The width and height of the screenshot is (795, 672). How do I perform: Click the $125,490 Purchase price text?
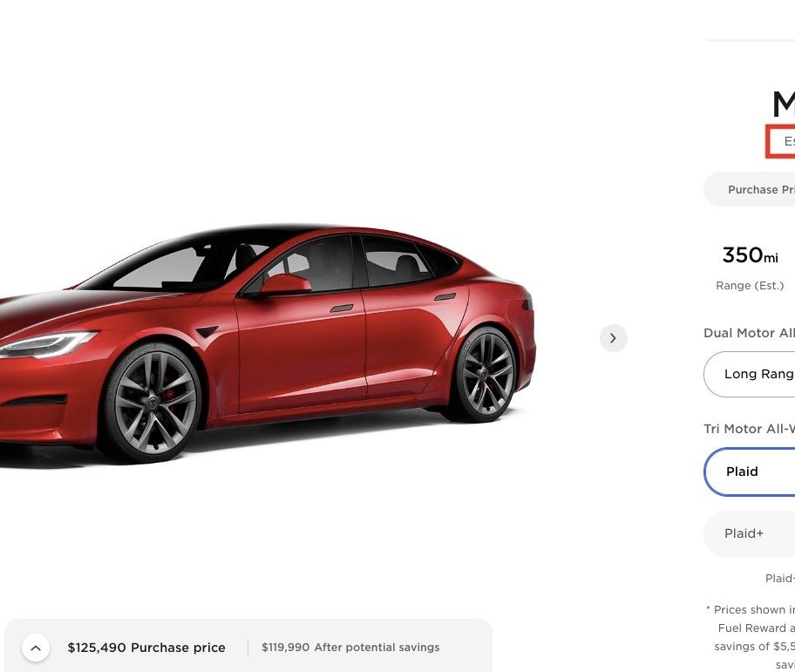click(146, 648)
